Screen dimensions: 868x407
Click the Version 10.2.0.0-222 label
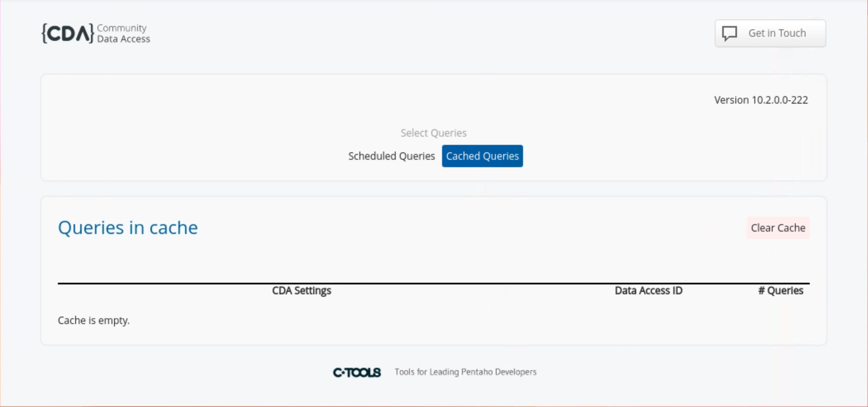point(761,100)
